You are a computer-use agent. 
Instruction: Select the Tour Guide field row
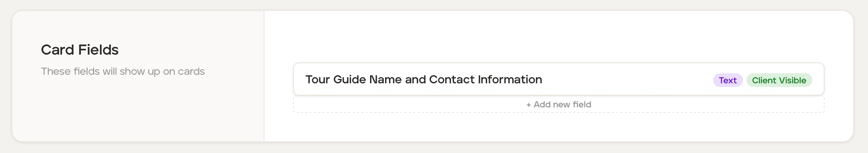point(611,79)
